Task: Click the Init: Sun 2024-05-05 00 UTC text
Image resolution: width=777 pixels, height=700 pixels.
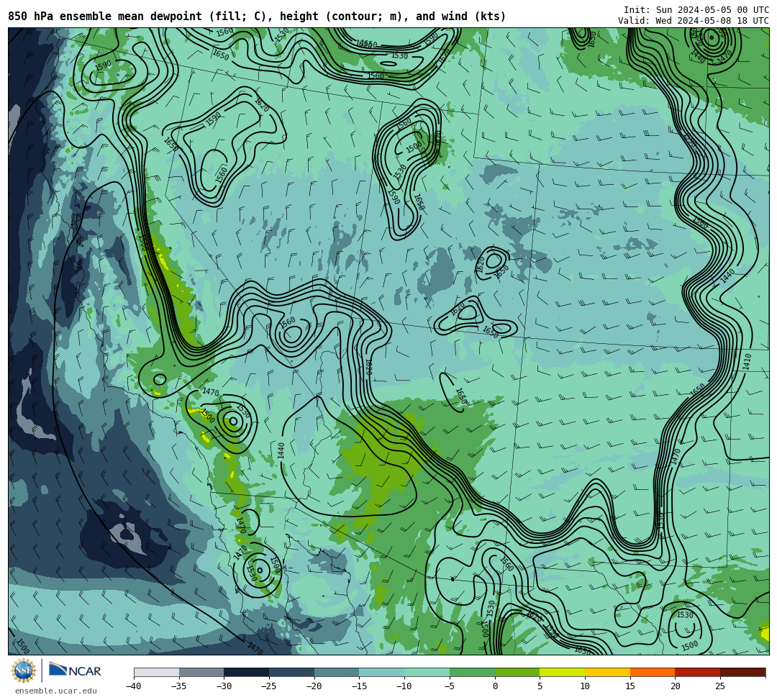Action: click(696, 10)
